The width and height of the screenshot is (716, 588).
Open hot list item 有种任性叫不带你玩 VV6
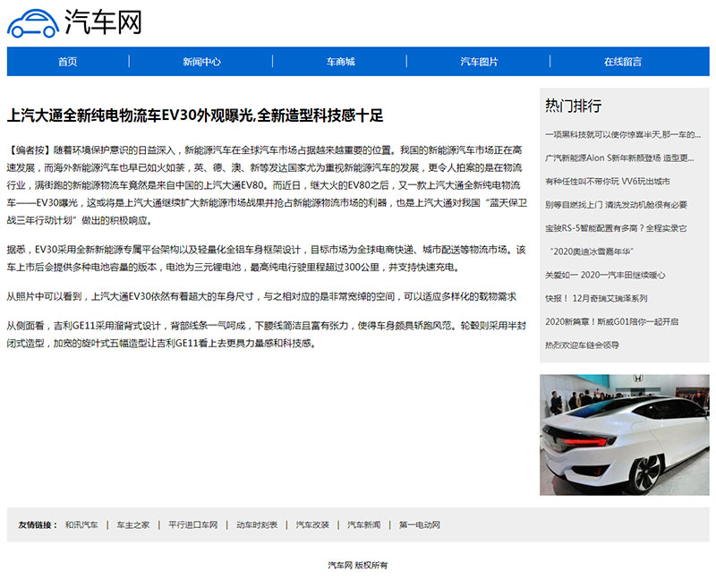[608, 182]
